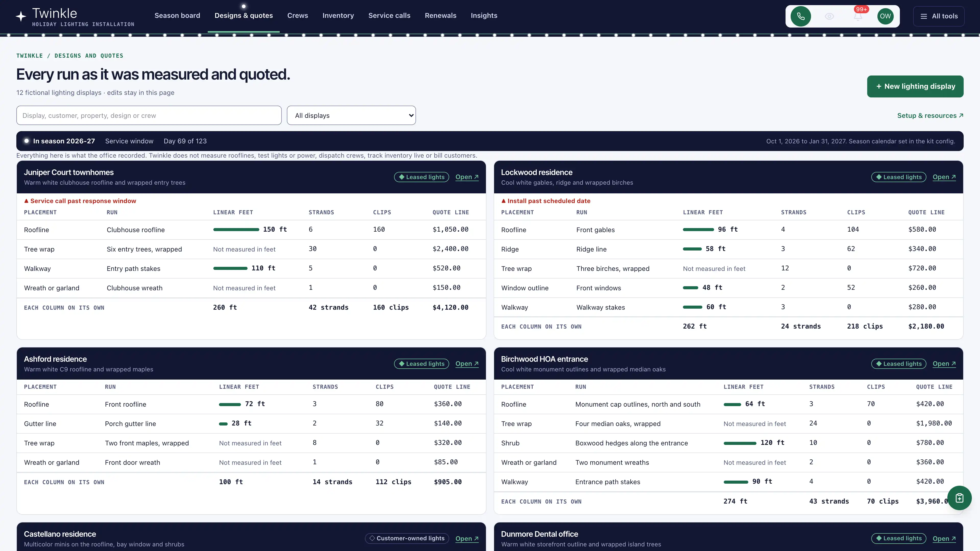
Task: Click Service call past response window warning
Action: [80, 201]
